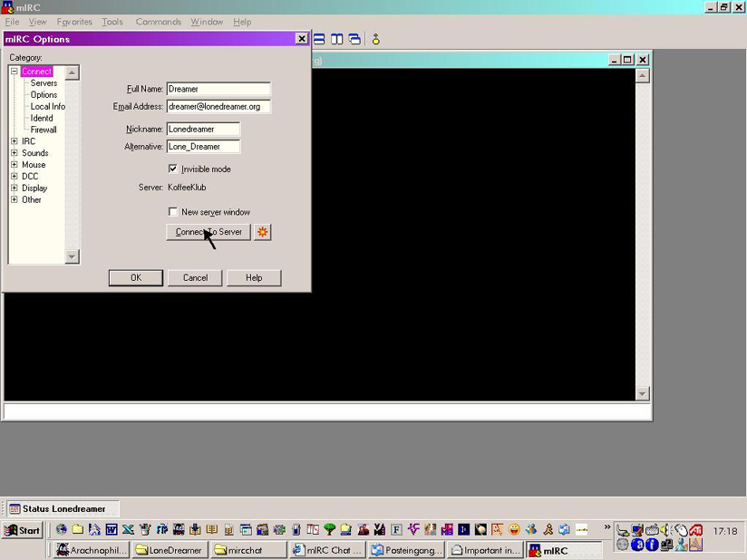Select Local Info in category tree
The height and width of the screenshot is (560, 747).
48,106
